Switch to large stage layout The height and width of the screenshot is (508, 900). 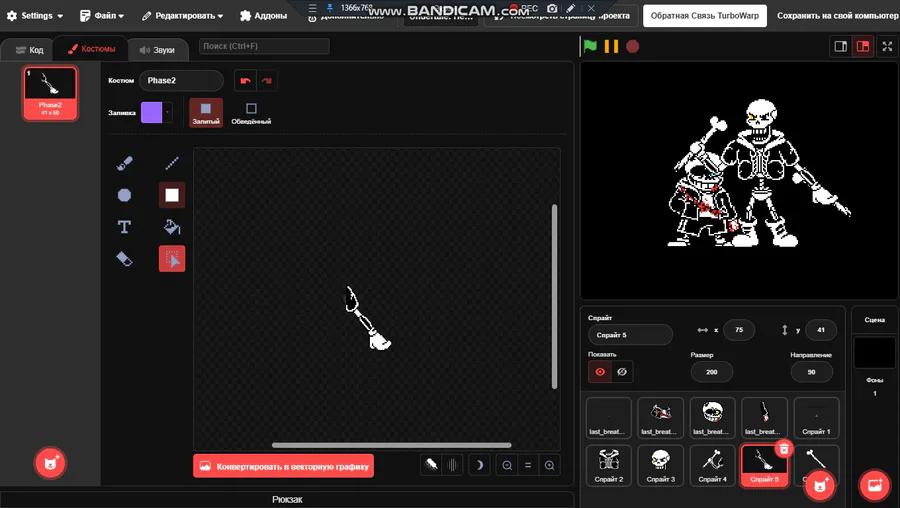pos(863,46)
